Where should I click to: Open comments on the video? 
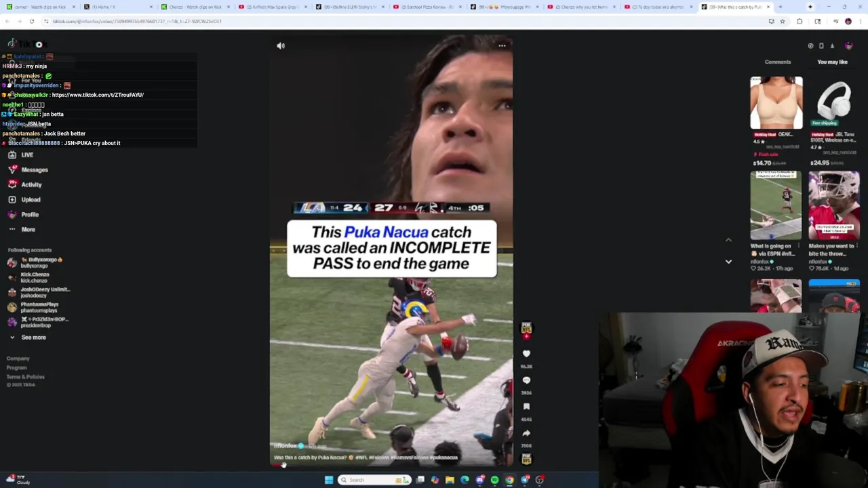[x=526, y=380]
